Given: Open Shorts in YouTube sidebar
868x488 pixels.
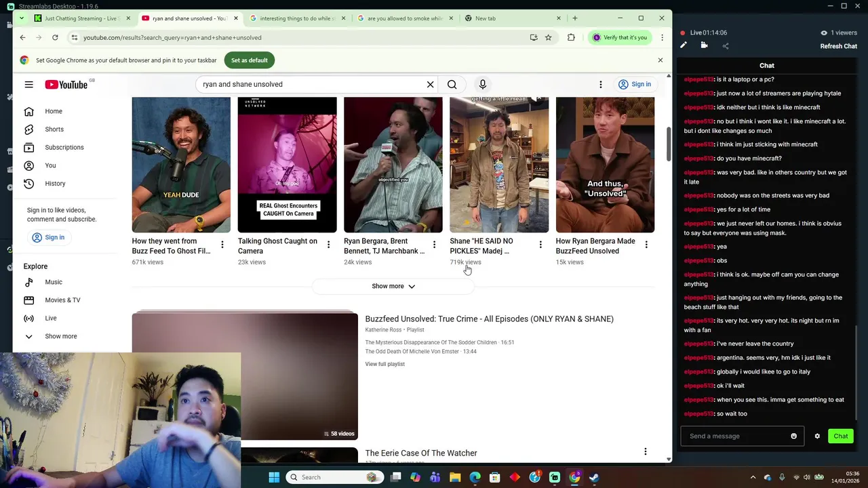Looking at the screenshot, I should coord(53,129).
